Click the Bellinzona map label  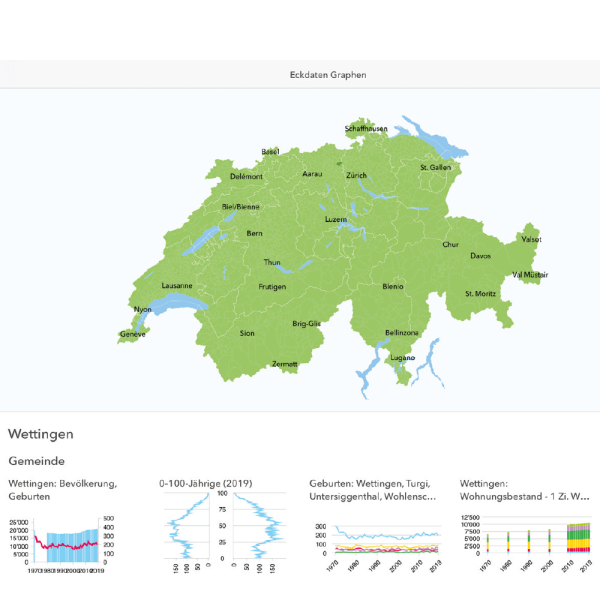(401, 332)
